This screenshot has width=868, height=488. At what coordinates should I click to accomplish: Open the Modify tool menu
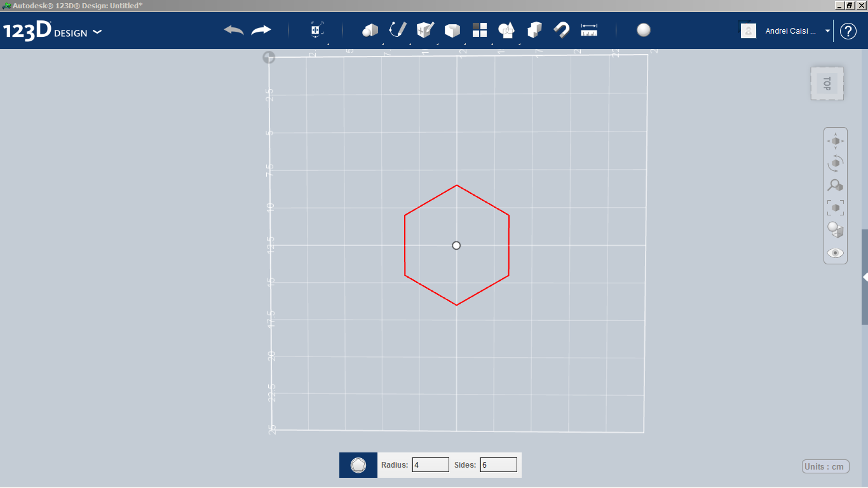(x=452, y=30)
